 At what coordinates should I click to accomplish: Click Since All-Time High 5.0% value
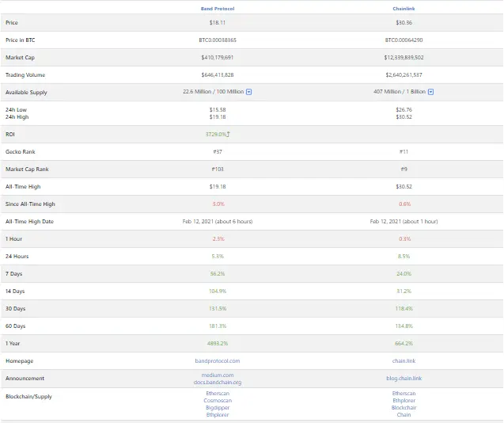click(x=218, y=204)
